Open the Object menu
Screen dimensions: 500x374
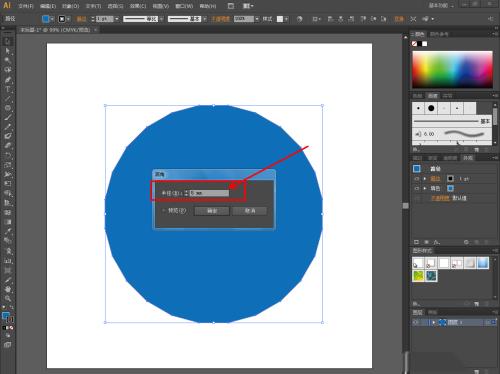pyautogui.click(x=71, y=6)
